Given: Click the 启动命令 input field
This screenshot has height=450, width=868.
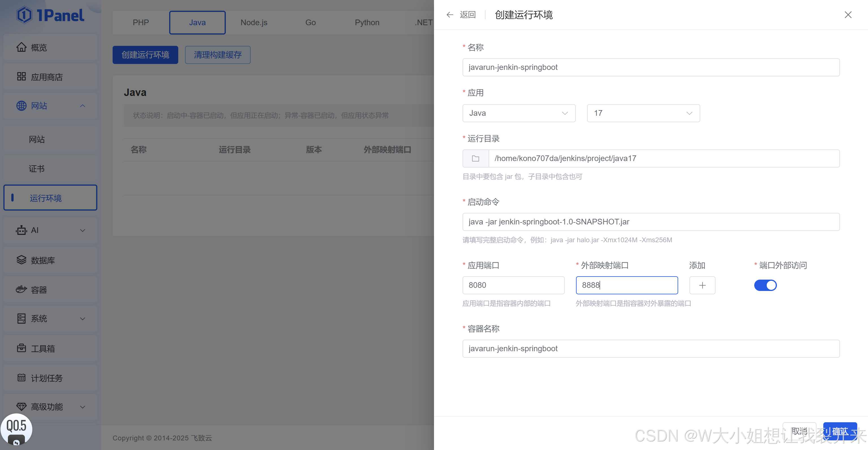Looking at the screenshot, I should click(x=651, y=222).
